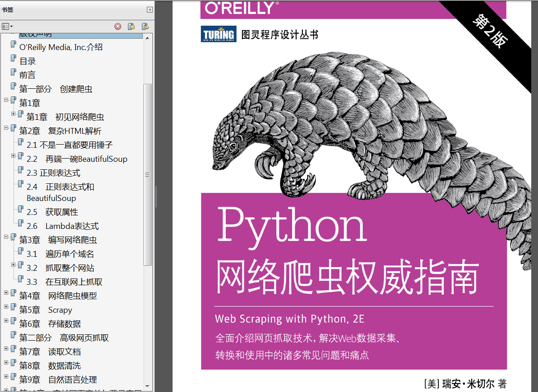538x392 pixels.
Task: Open bookmark 2.4 正则表达式和BeautifulSoup
Action: pyautogui.click(x=60, y=192)
